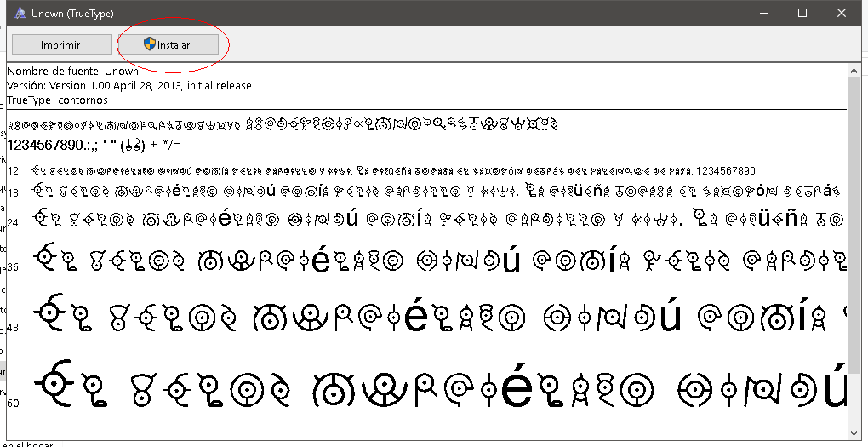Close the Unown font preview window

(x=842, y=14)
